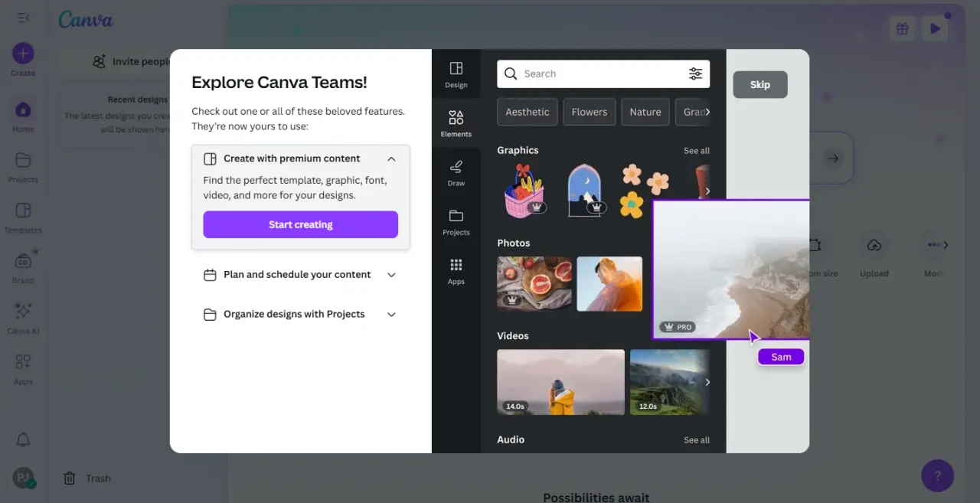
Task: Click the gift icon in header
Action: 903,29
